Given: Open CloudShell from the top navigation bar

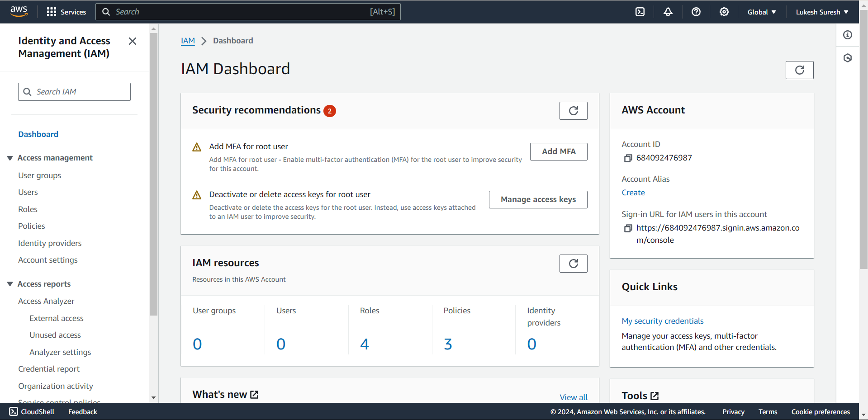Looking at the screenshot, I should 640,12.
